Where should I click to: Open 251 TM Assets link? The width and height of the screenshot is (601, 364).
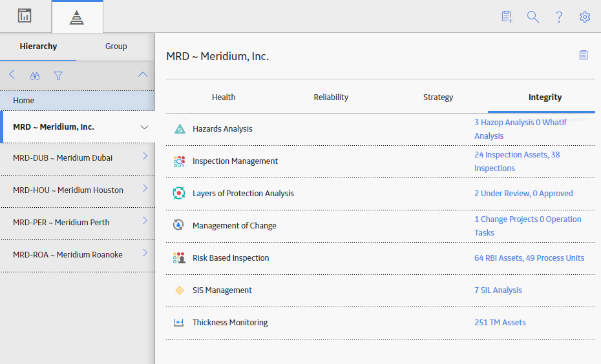500,322
